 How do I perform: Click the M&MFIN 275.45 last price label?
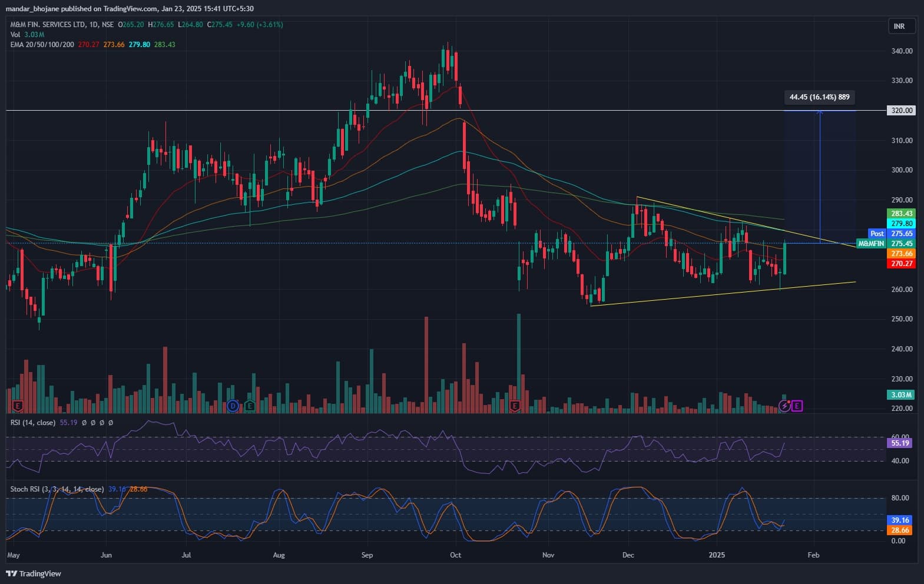(885, 244)
